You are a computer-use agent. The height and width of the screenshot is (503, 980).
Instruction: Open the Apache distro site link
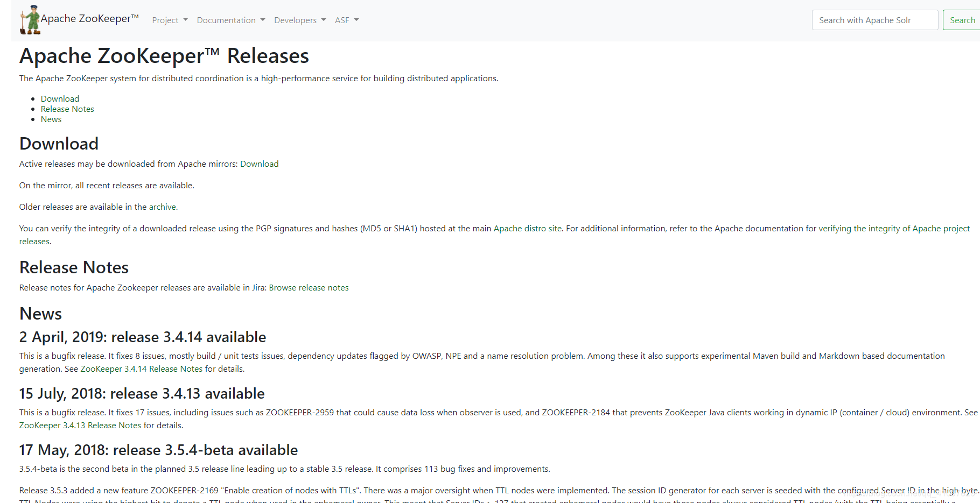pos(528,228)
